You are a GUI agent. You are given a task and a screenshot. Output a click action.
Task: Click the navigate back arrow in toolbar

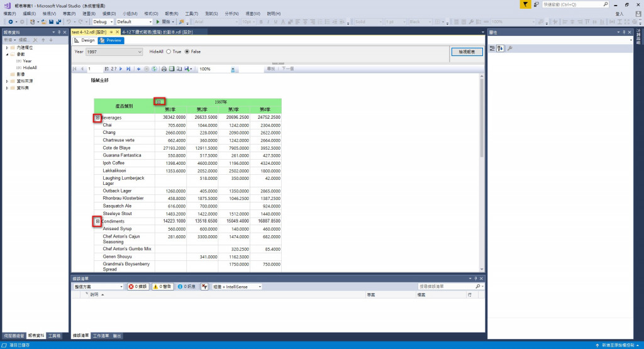pos(10,22)
